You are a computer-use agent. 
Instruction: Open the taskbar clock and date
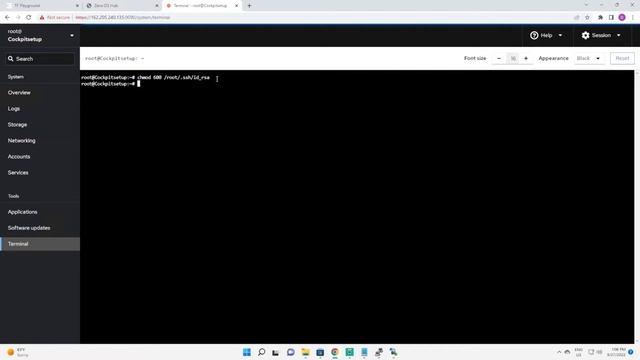[x=616, y=352]
